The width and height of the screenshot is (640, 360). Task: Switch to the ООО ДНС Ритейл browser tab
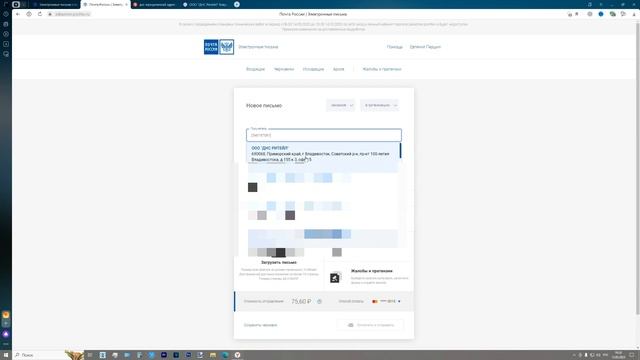click(x=205, y=4)
